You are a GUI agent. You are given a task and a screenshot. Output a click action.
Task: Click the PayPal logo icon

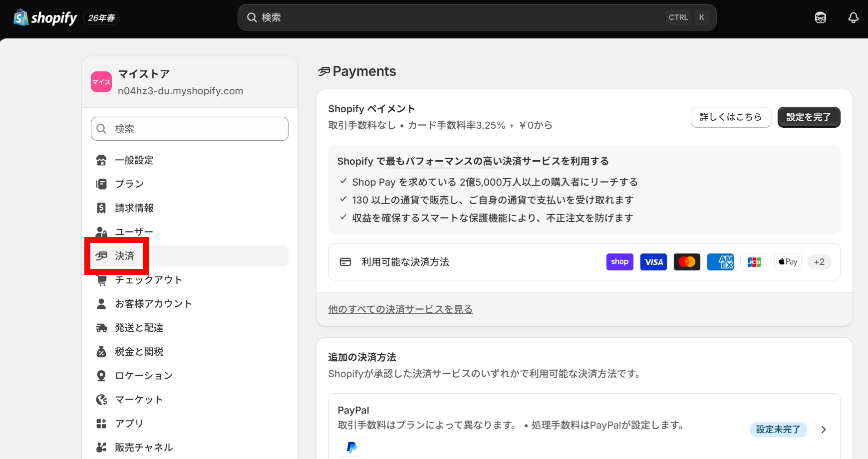pos(351,448)
